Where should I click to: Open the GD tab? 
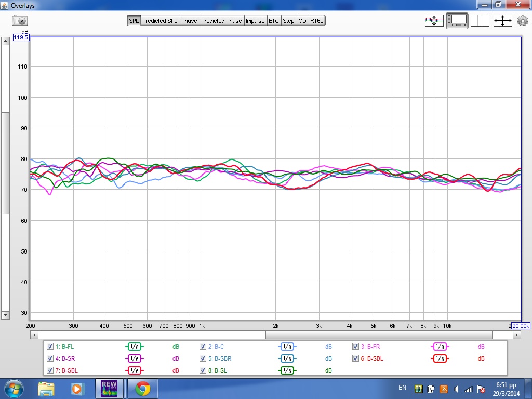click(x=302, y=21)
